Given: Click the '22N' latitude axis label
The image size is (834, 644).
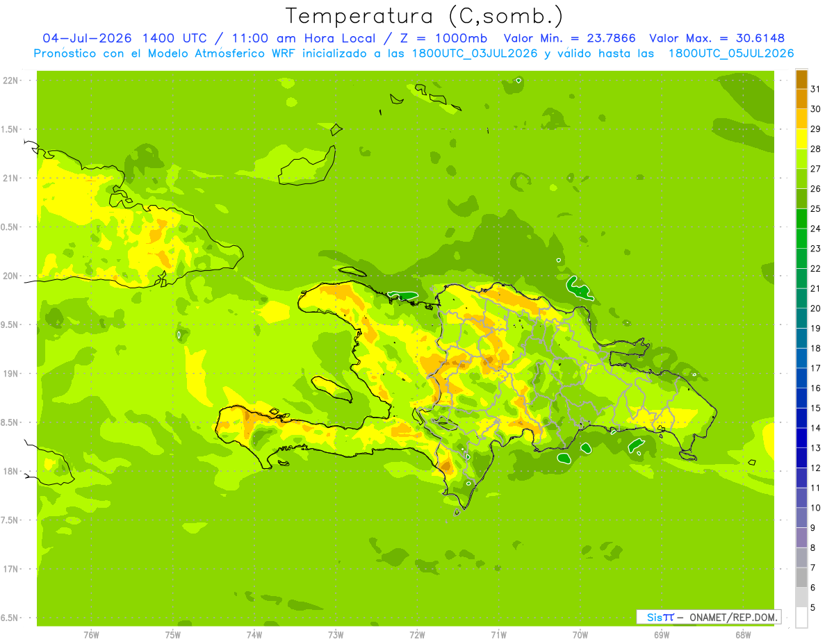Looking at the screenshot, I should pos(11,81).
